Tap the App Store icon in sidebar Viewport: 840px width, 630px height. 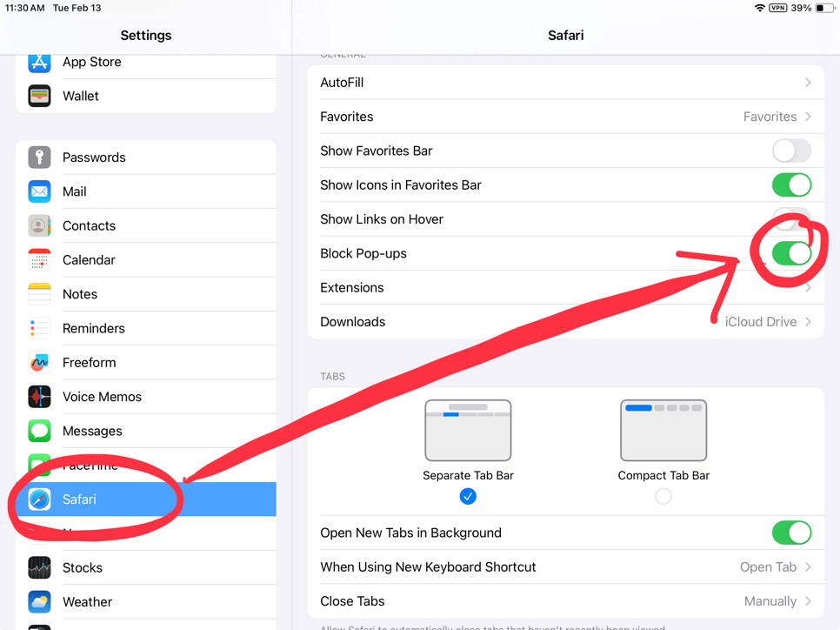point(39,64)
